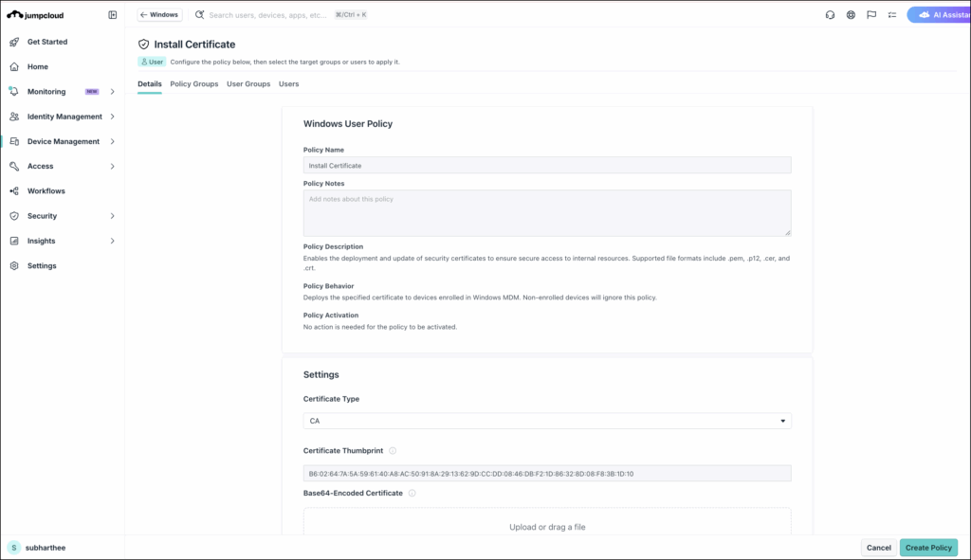Switch to the Policy Groups tab
Viewport: 971px width, 560px height.
pyautogui.click(x=193, y=84)
